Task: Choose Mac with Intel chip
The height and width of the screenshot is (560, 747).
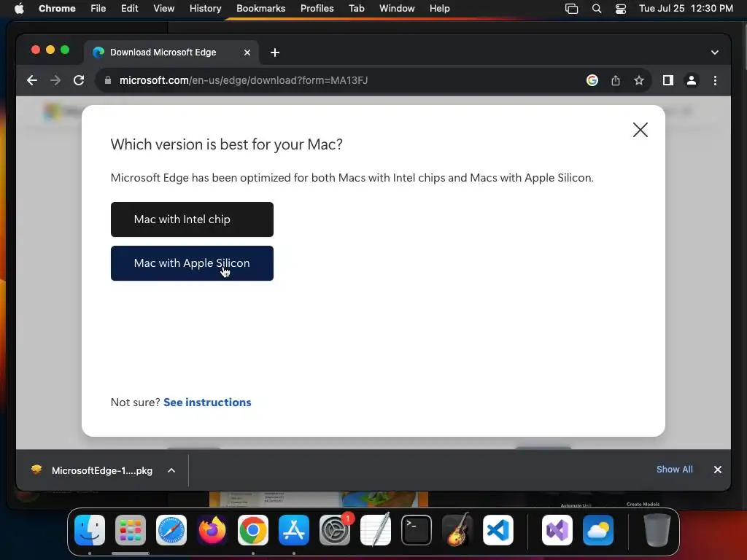Action: point(192,219)
